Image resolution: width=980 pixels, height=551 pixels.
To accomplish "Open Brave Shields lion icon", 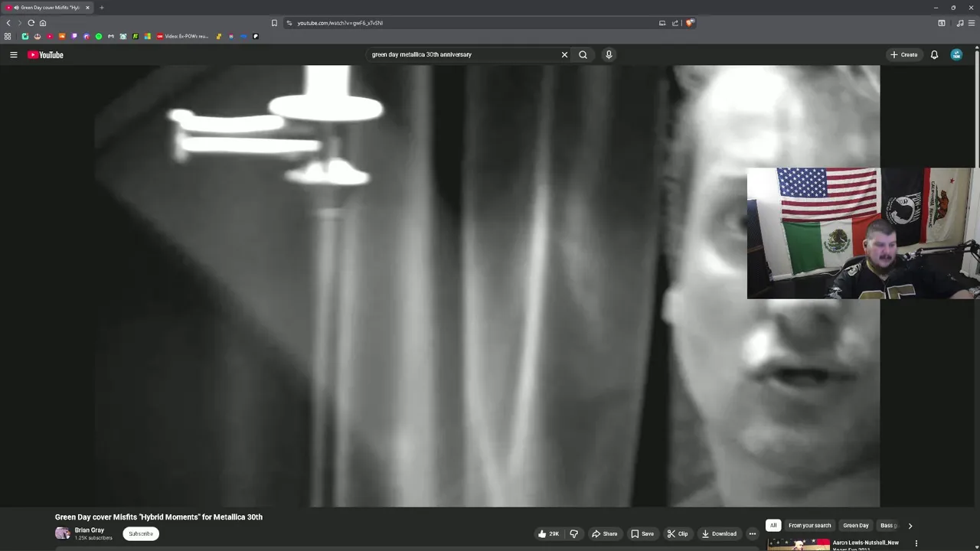I will (689, 23).
